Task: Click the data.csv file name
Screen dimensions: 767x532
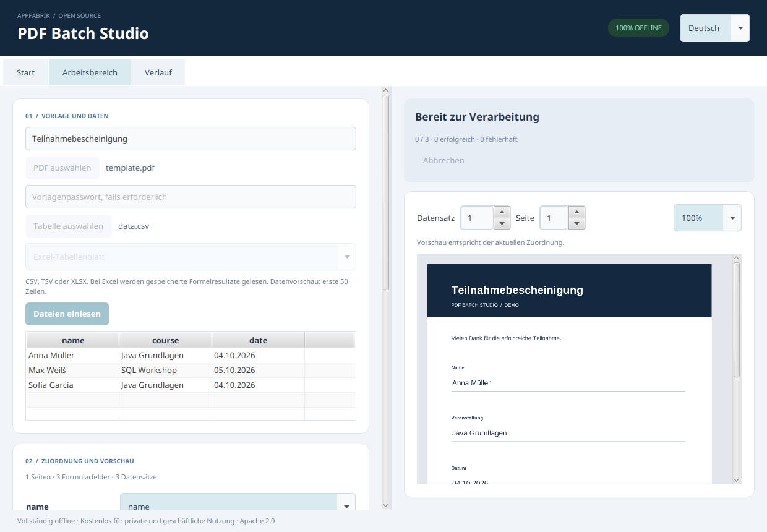Action: [x=134, y=226]
